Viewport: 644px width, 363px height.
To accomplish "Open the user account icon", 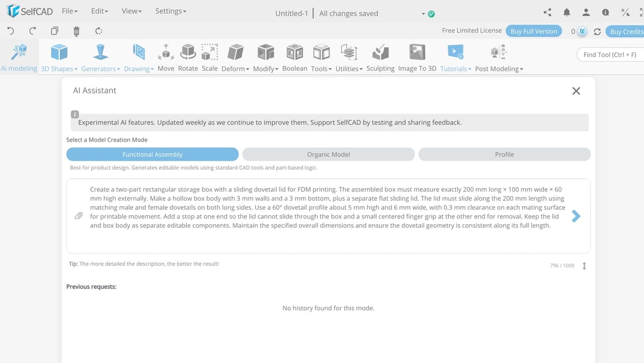I will tap(586, 12).
